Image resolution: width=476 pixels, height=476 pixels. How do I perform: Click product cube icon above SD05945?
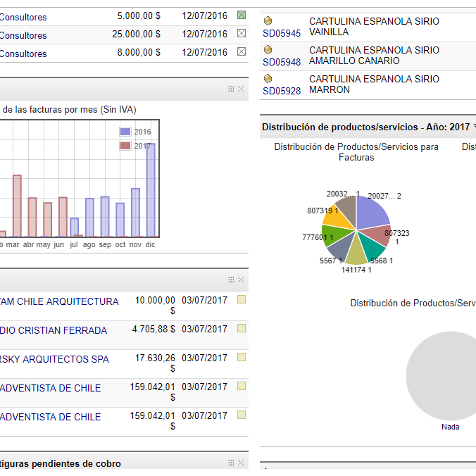[x=268, y=21]
